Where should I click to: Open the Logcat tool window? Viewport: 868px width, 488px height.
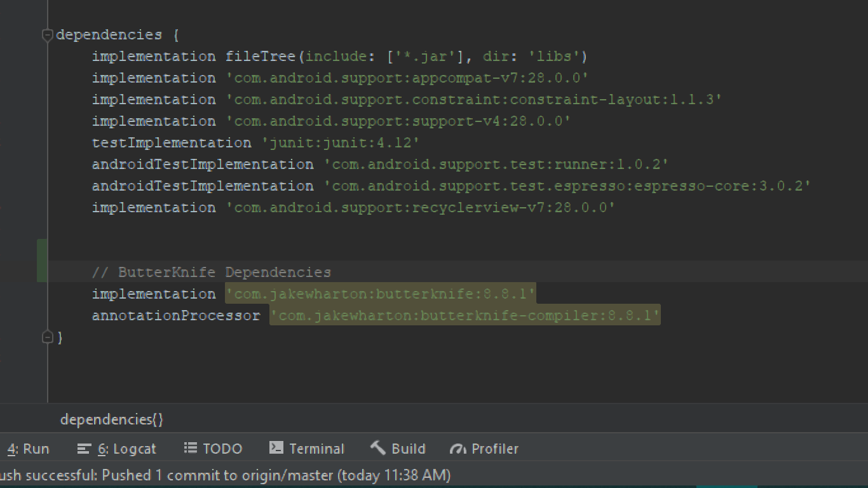[117, 449]
